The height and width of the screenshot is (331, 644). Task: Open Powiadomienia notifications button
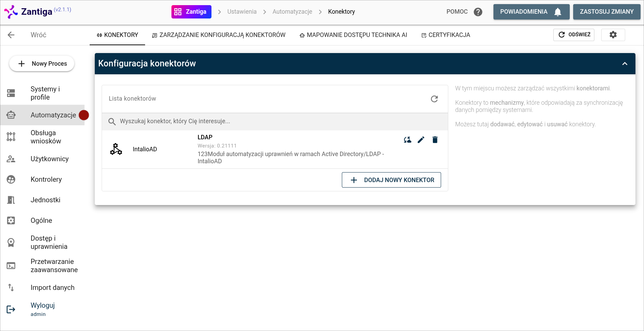click(x=531, y=12)
